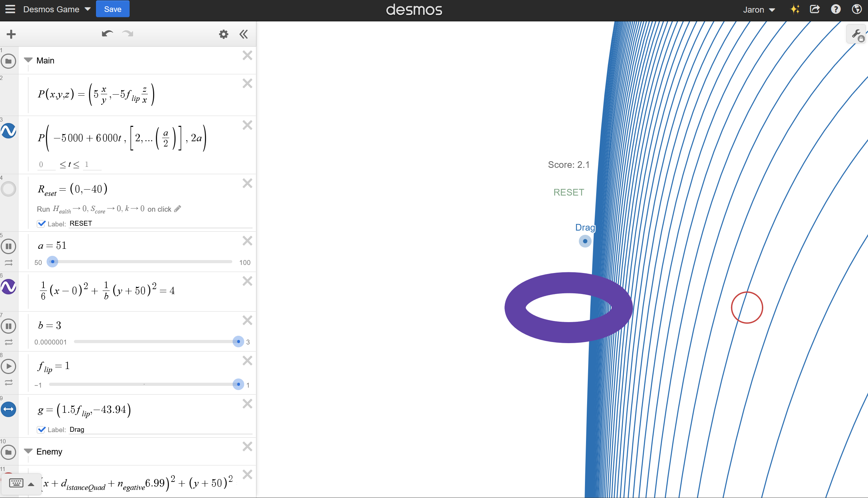Screen dimensions: 868x498
Task: Uncheck the Drag label checkbox
Action: [41, 430]
